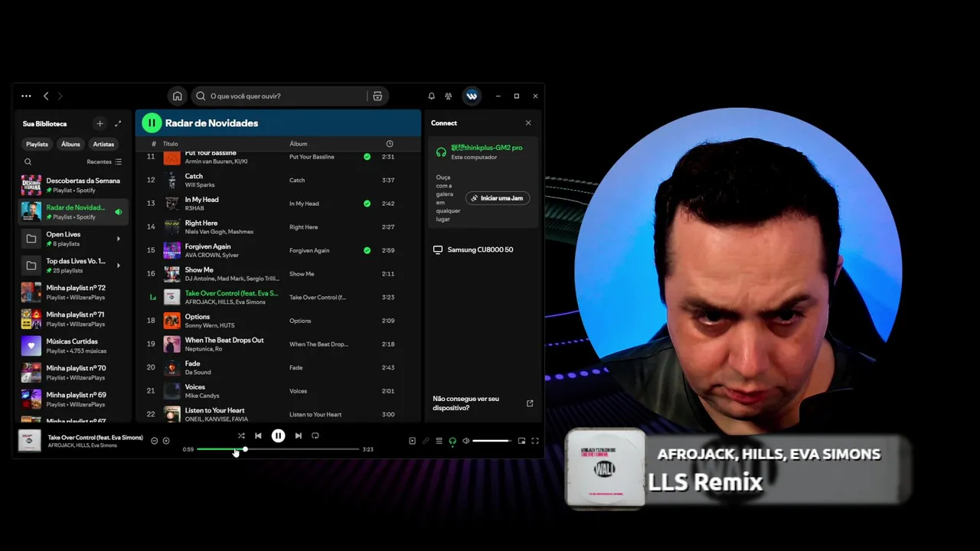Image resolution: width=980 pixels, height=551 pixels.
Task: Toggle saved check on Forgiven Again
Action: coord(367,250)
